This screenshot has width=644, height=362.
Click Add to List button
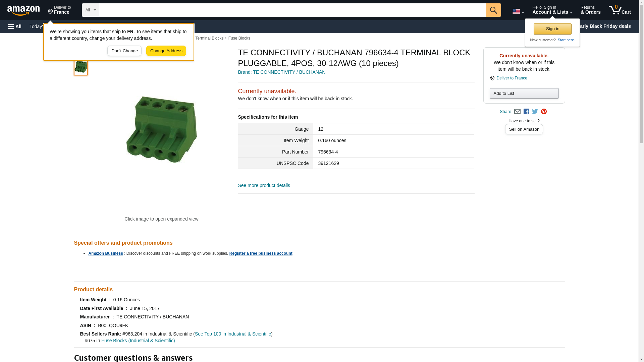[x=524, y=93]
